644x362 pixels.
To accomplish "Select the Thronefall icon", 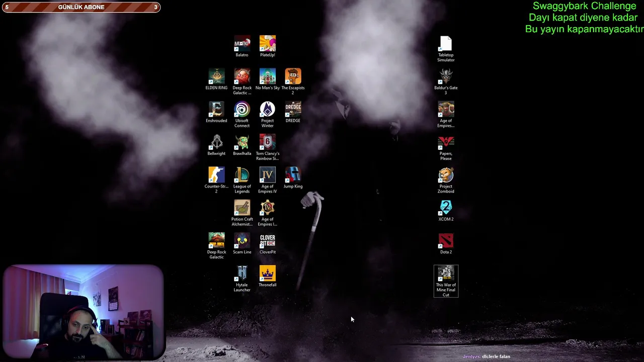I will (x=268, y=277).
